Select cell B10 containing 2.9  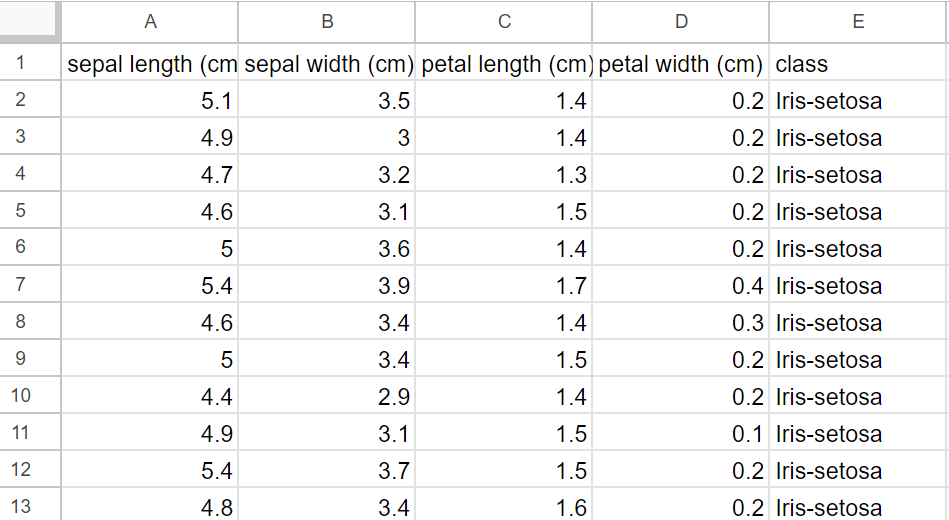pyautogui.click(x=327, y=395)
